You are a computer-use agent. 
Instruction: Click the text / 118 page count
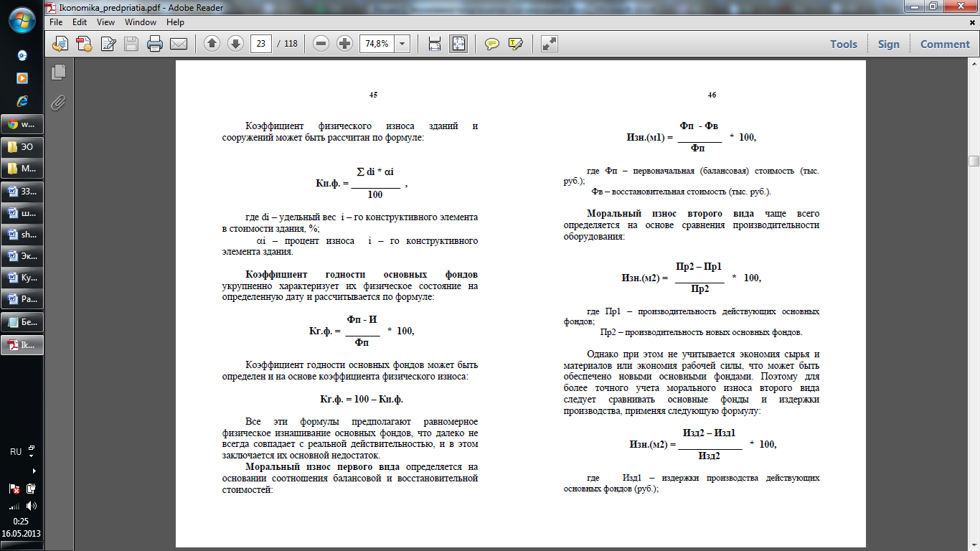click(x=287, y=44)
